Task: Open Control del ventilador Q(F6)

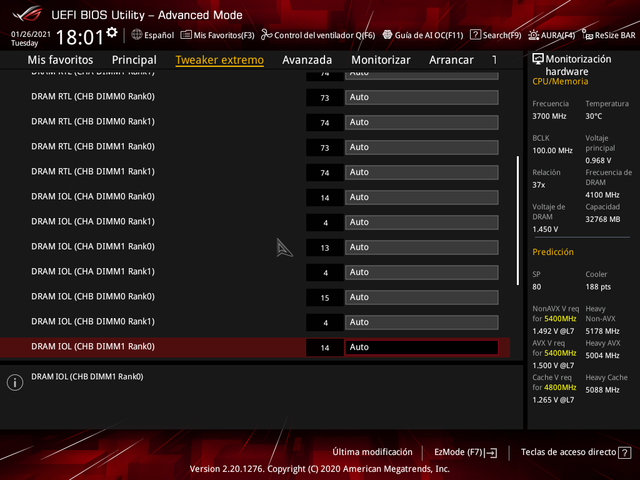Action: tap(318, 35)
